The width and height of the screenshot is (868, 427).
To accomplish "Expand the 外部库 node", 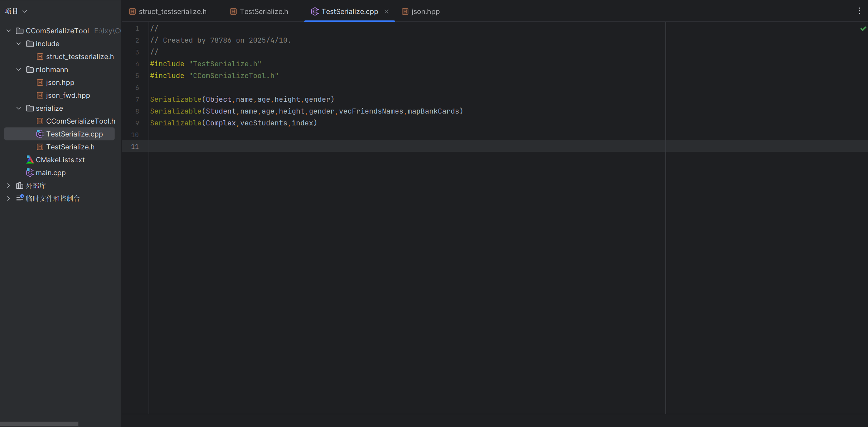I will (9, 186).
